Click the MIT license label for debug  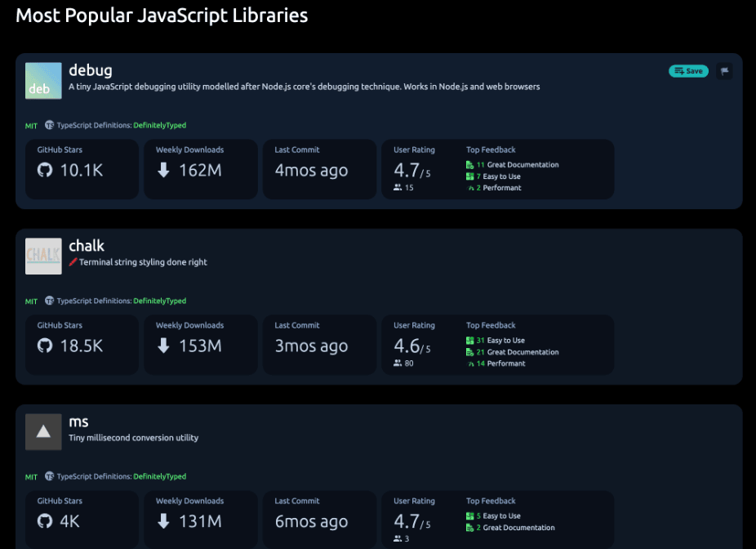click(x=31, y=126)
